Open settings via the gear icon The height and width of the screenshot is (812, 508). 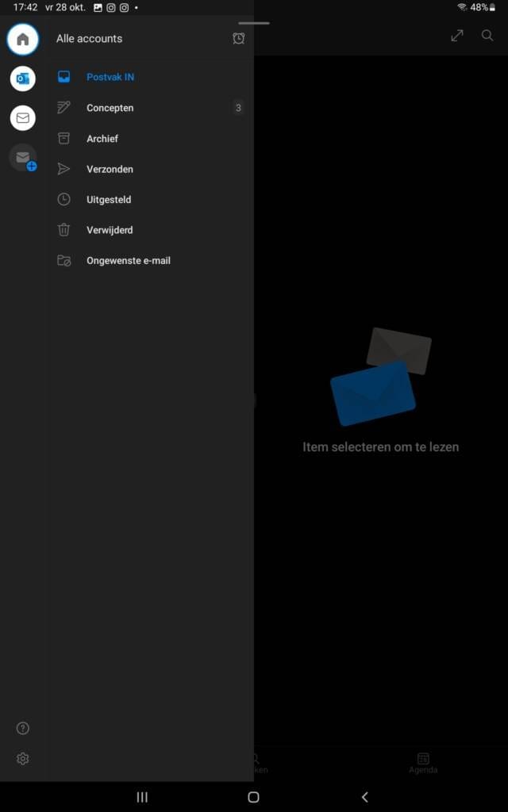(23, 759)
